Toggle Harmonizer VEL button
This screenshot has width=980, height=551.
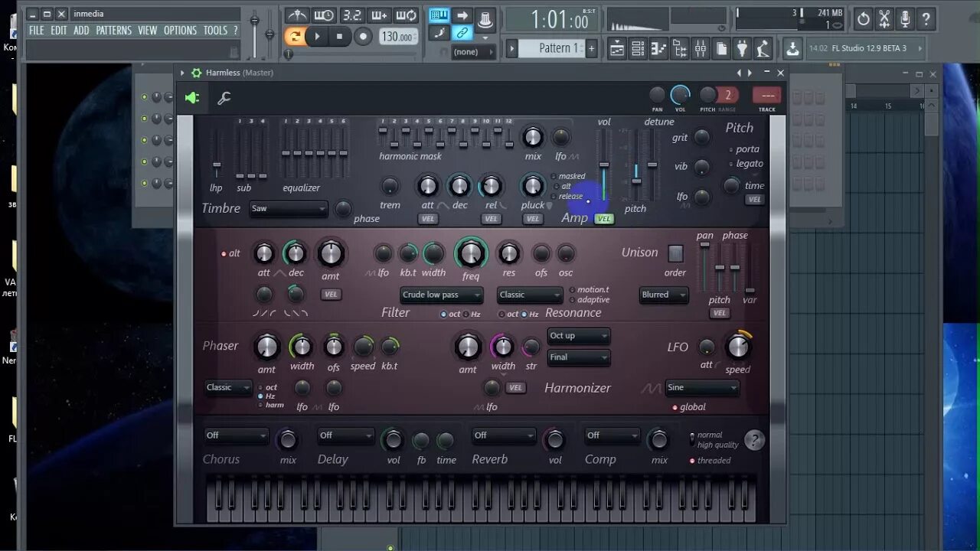pyautogui.click(x=516, y=388)
